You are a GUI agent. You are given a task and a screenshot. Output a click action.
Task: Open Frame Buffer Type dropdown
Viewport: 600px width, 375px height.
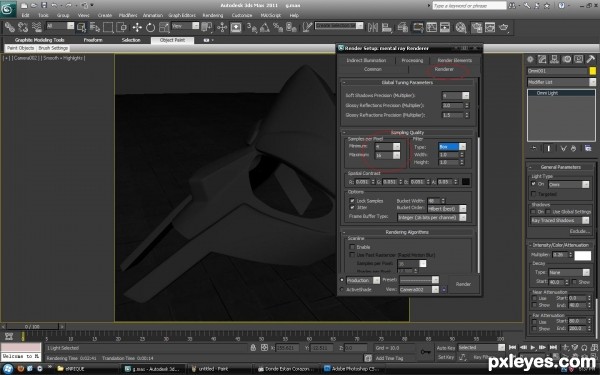462,217
